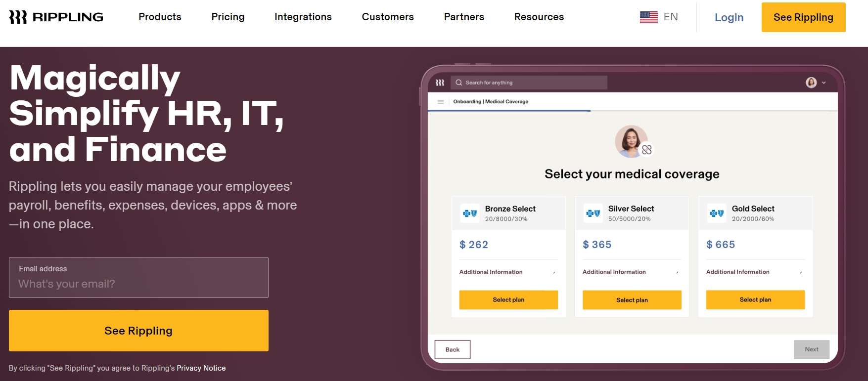Expand the profile avatar dropdown chevron
Image resolution: width=868 pixels, height=381 pixels.
[823, 83]
